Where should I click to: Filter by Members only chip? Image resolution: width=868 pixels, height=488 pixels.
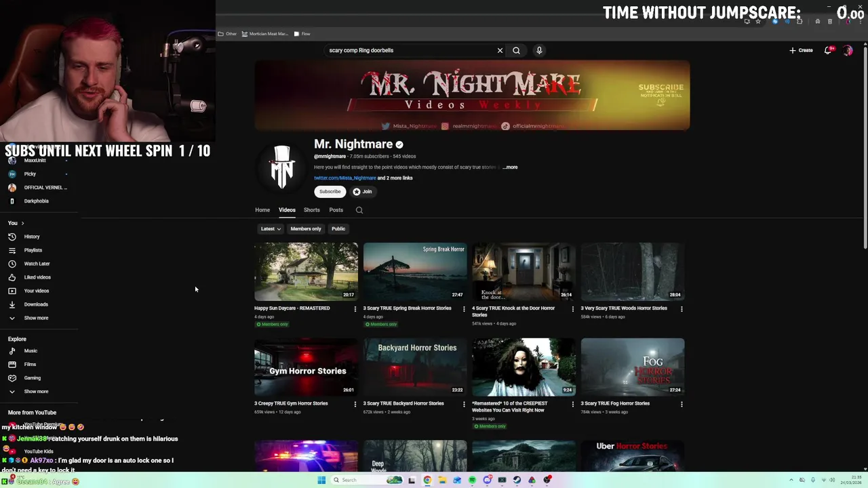point(306,229)
